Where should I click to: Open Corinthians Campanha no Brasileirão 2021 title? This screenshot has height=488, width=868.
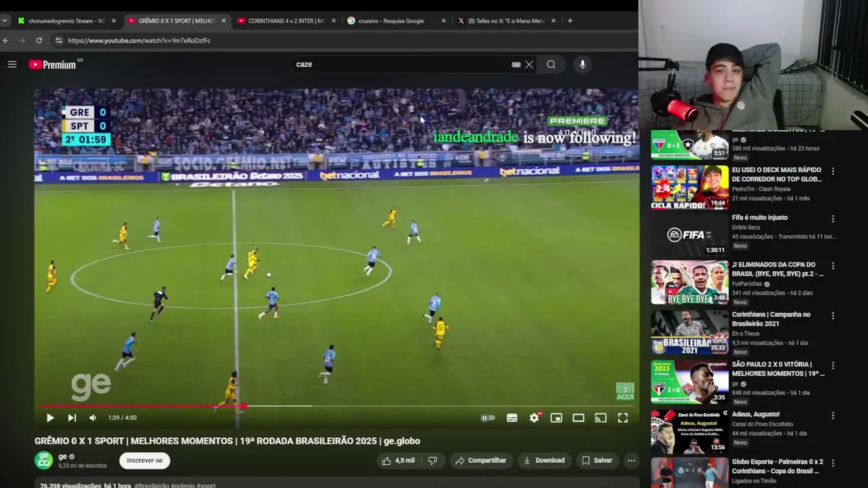point(771,319)
